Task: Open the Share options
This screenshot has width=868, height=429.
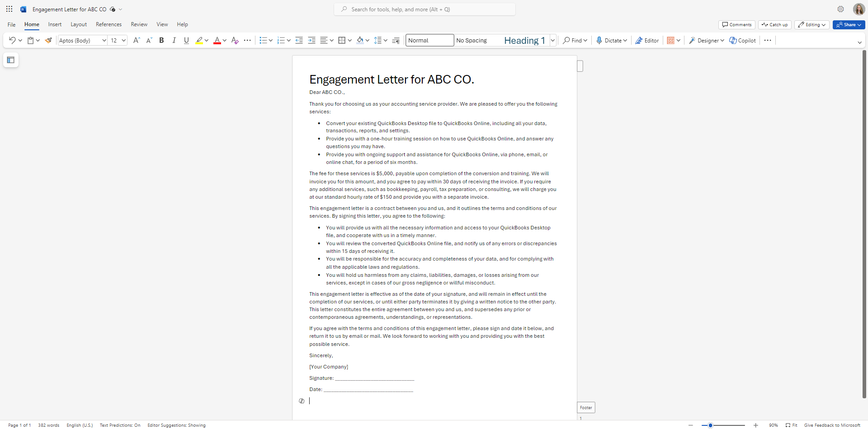Action: [848, 25]
